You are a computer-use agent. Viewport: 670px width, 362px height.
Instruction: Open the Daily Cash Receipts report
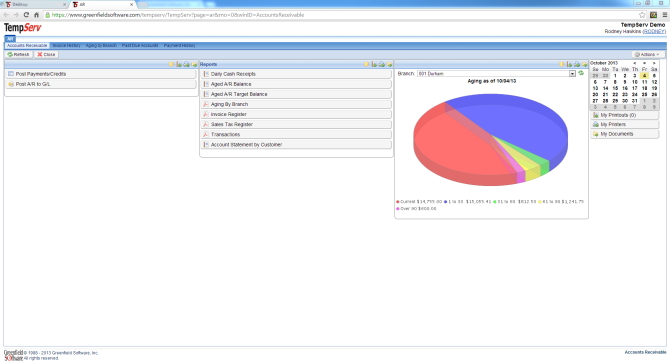click(296, 74)
